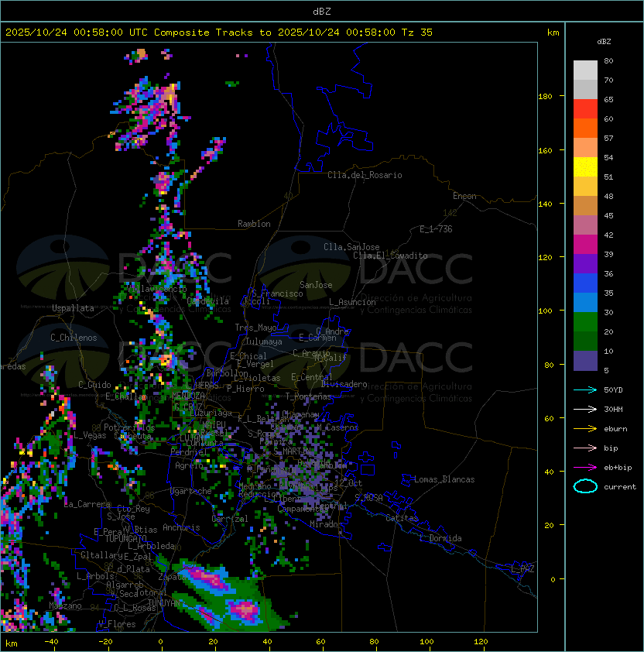Viewport: 644px width, 652px height.
Task: Click the 'L_Asuncion' map label
Action: point(352,302)
